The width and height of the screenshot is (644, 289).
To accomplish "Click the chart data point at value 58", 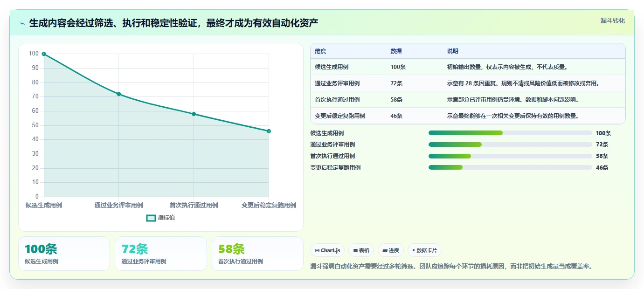I will [x=194, y=114].
